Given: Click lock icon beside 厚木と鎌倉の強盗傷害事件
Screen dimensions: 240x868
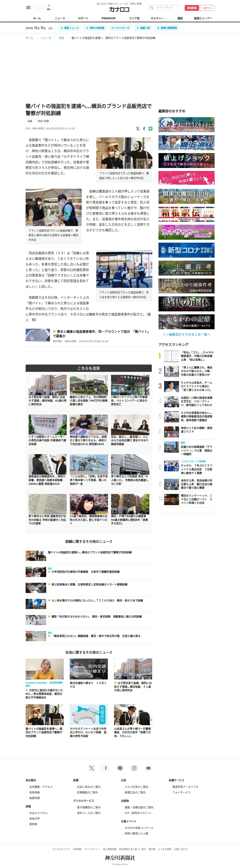Looking at the screenshot, I should pos(54,331).
